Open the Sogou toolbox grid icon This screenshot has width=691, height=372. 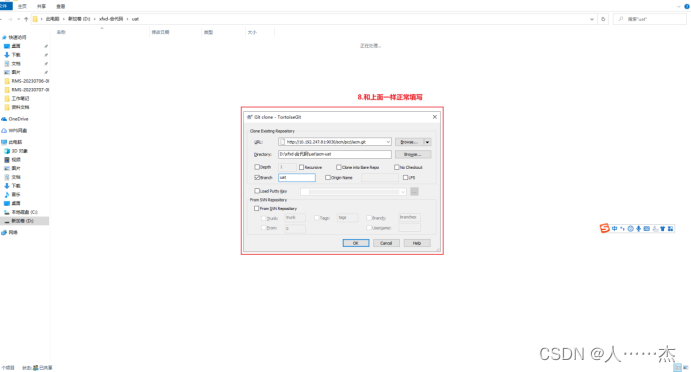[670, 228]
